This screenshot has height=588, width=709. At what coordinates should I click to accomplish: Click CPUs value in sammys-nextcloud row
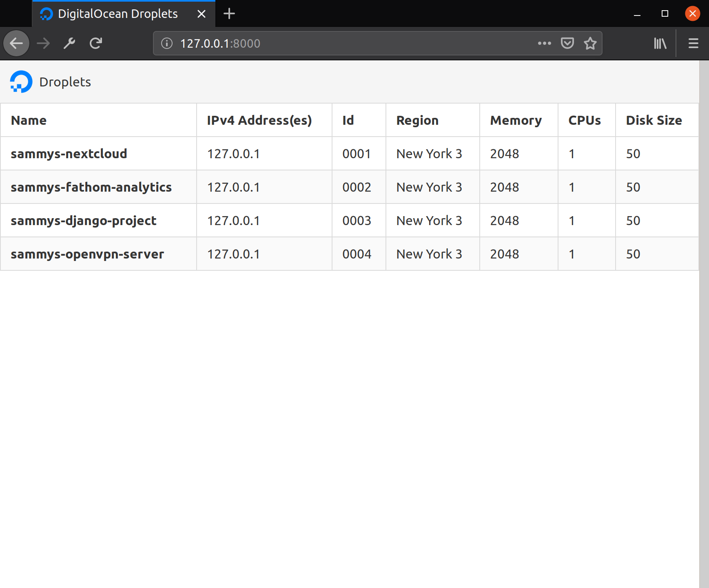pyautogui.click(x=572, y=154)
